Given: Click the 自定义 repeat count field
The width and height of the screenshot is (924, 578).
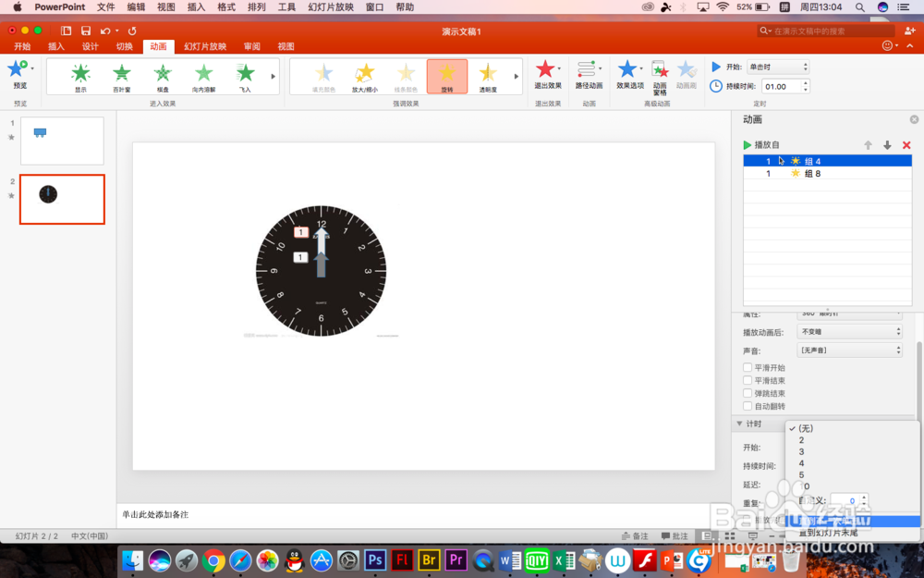Looking at the screenshot, I should coord(845,500).
